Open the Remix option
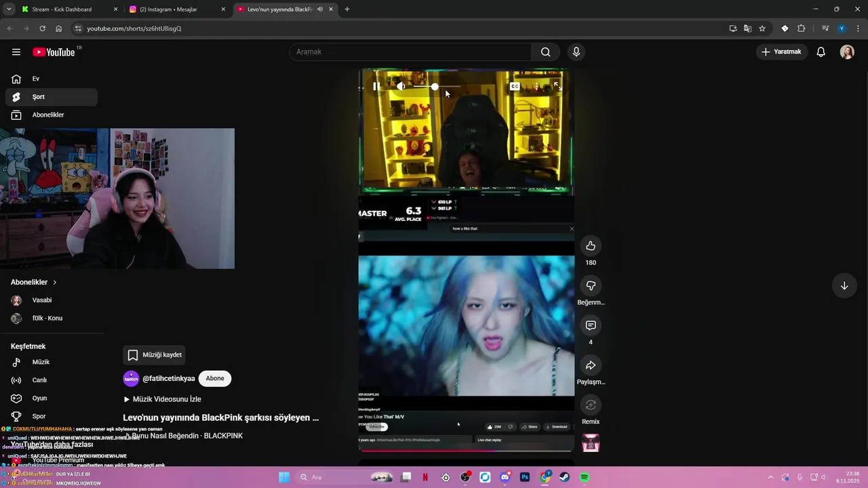868x488 pixels. point(591,405)
